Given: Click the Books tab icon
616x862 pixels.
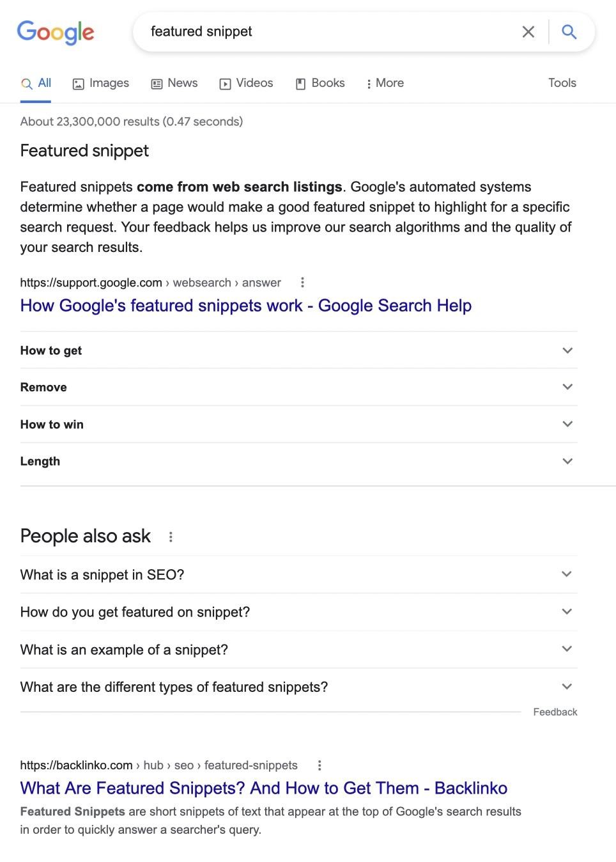Looking at the screenshot, I should pos(300,83).
